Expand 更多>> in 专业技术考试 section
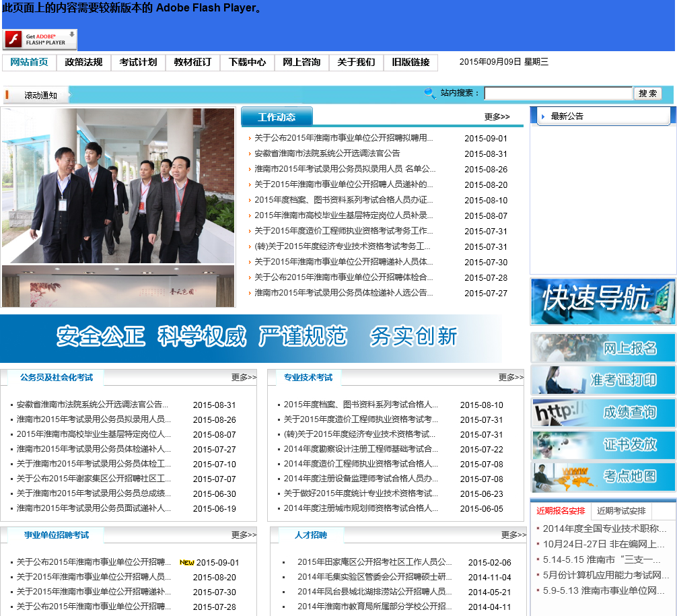Viewport: 677px width, 616px height. point(511,378)
